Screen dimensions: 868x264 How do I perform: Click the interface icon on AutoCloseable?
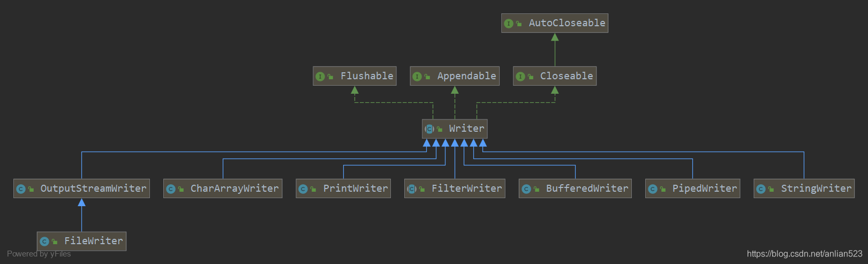point(509,24)
